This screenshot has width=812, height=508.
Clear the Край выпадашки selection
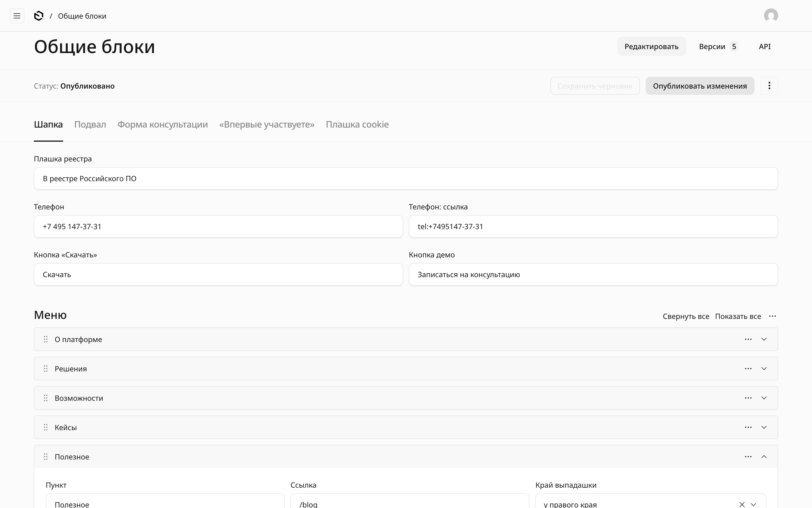pos(742,504)
